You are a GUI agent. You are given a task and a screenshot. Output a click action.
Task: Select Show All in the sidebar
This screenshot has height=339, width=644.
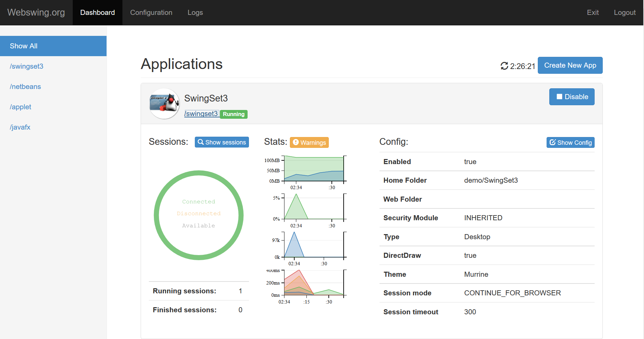pyautogui.click(x=53, y=46)
